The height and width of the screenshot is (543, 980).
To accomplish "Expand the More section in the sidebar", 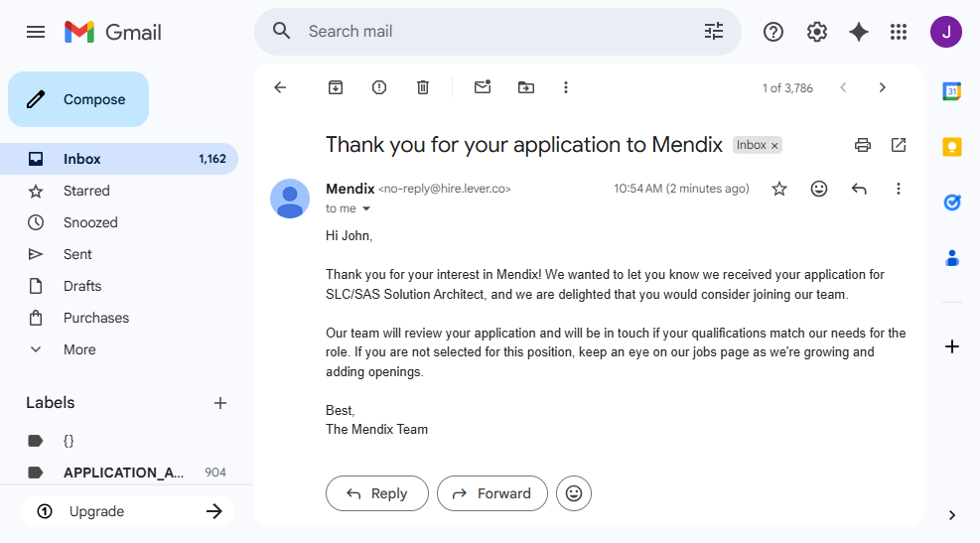I will tap(79, 349).
